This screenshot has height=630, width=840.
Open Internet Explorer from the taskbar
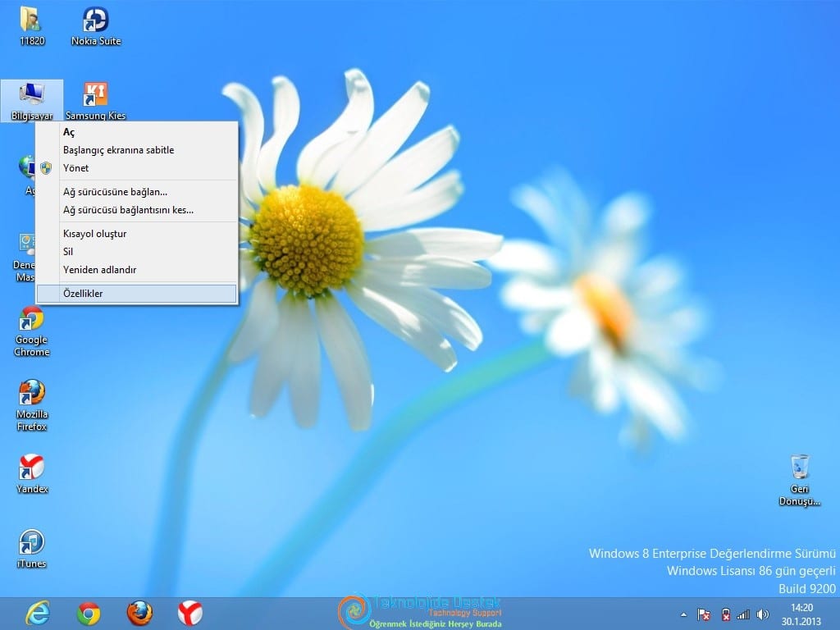tap(38, 614)
